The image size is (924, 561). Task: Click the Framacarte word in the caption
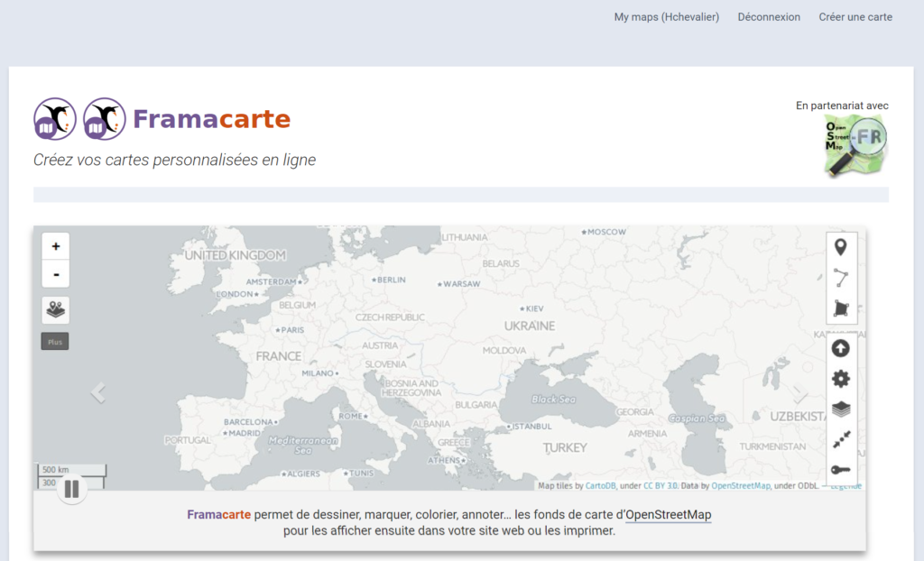coord(218,514)
